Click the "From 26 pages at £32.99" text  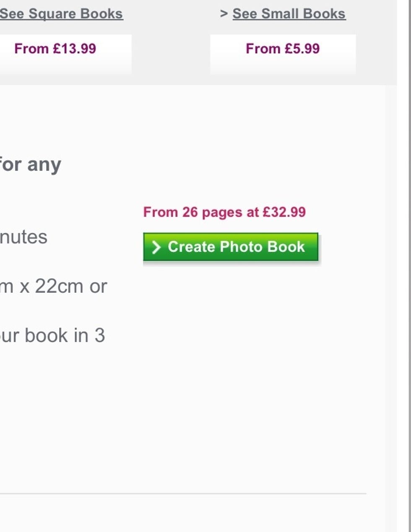[x=225, y=212]
